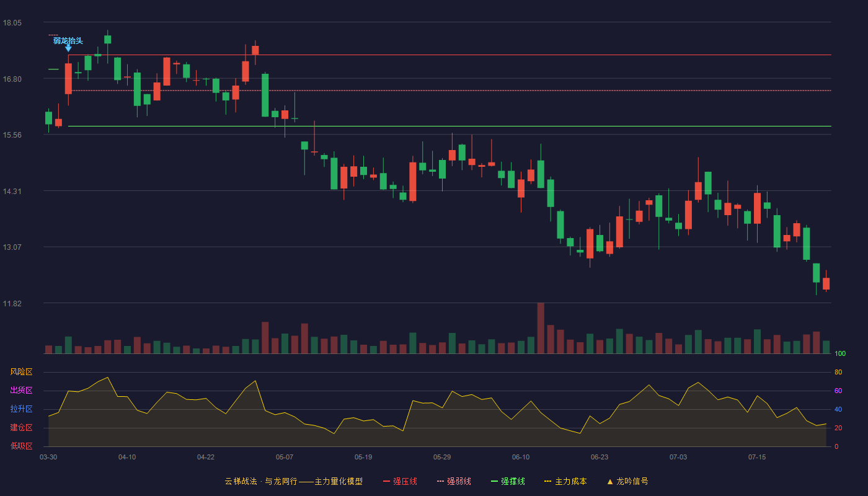The width and height of the screenshot is (868, 496).
Task: Select the 风险区 zone label
Action: (21, 372)
